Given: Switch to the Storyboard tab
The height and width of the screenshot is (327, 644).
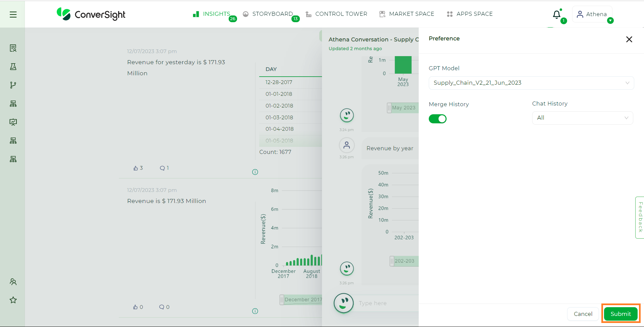Looking at the screenshot, I should click(272, 14).
